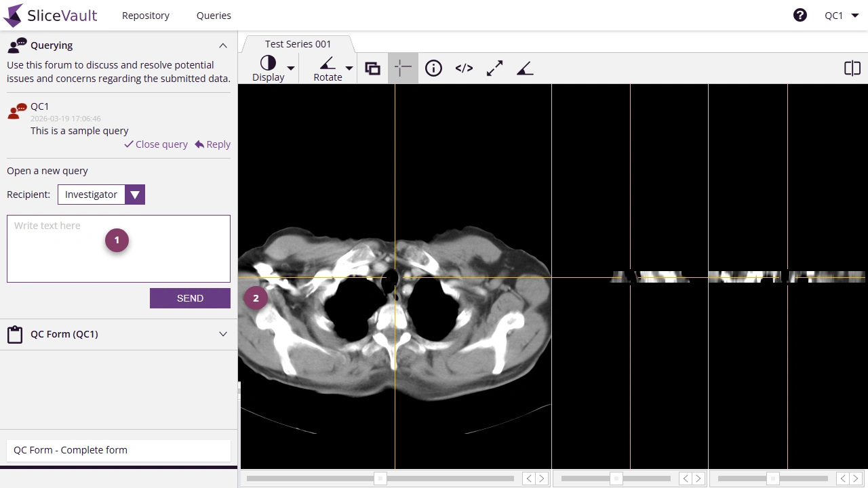
Task: Open the Rotate options dropdown arrow
Action: point(349,68)
